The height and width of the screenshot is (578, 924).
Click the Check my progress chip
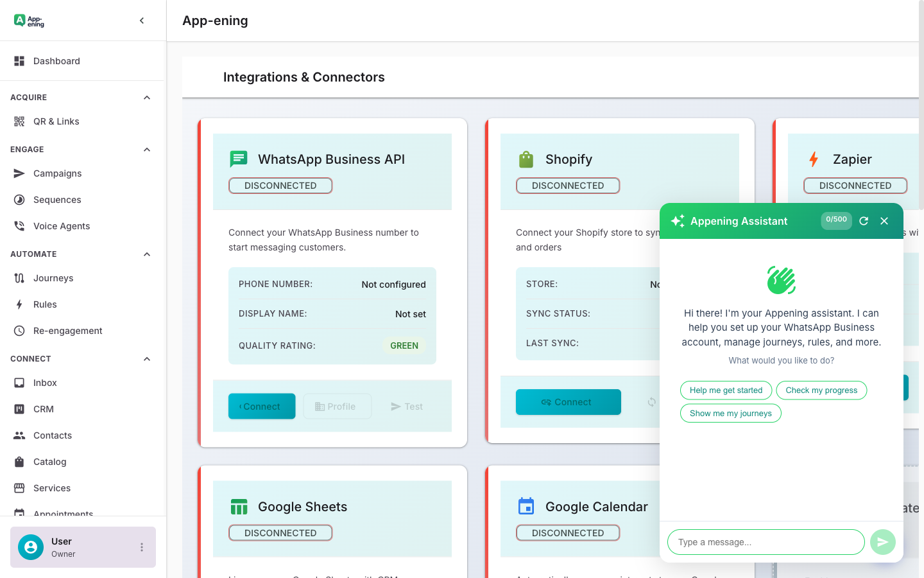pyautogui.click(x=821, y=390)
